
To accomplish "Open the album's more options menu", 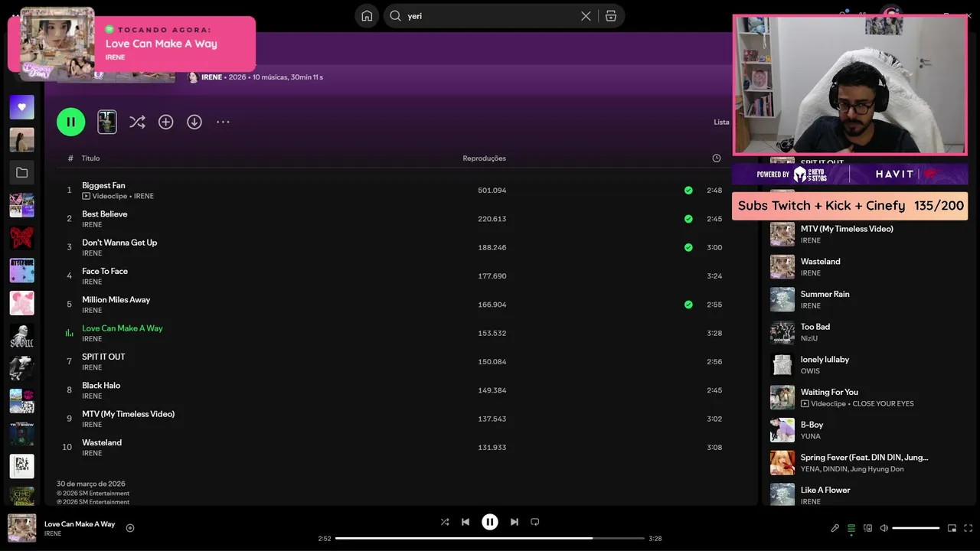I will 223,122.
